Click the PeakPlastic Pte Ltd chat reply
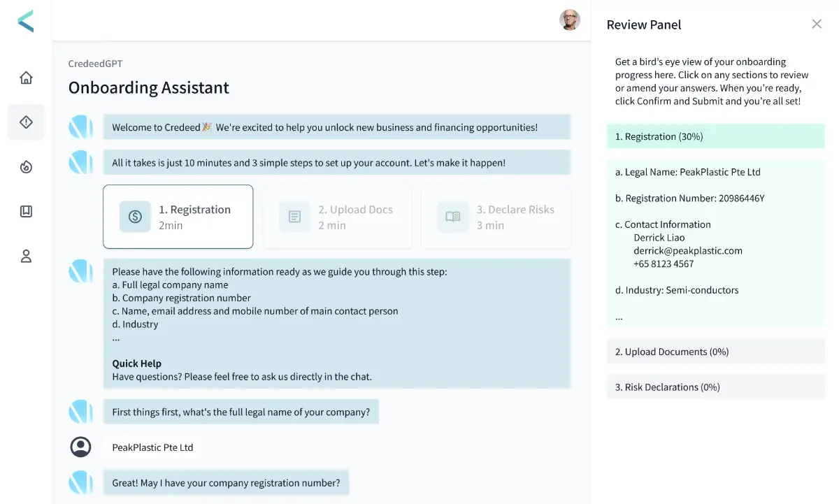Viewport: 839px width, 504px height. [152, 447]
